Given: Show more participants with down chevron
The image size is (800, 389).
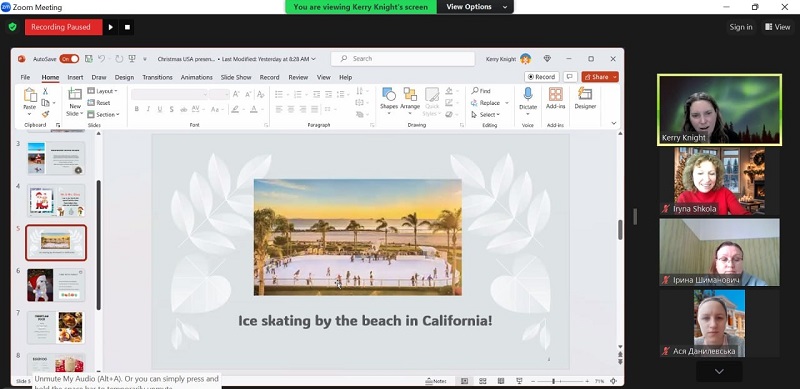Looking at the screenshot, I should click(719, 372).
